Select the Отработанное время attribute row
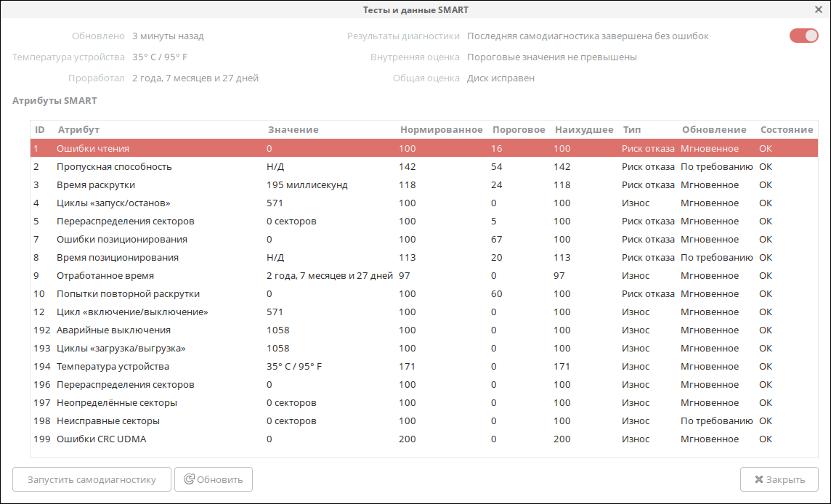831x504 pixels. point(105,275)
